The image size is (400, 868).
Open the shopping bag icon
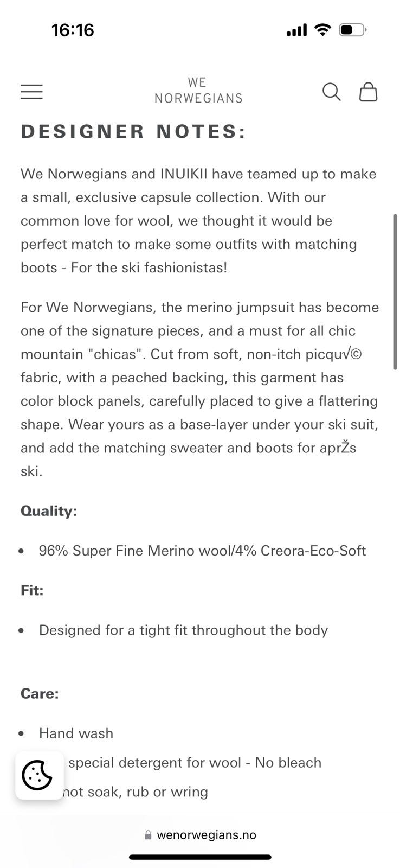point(368,92)
